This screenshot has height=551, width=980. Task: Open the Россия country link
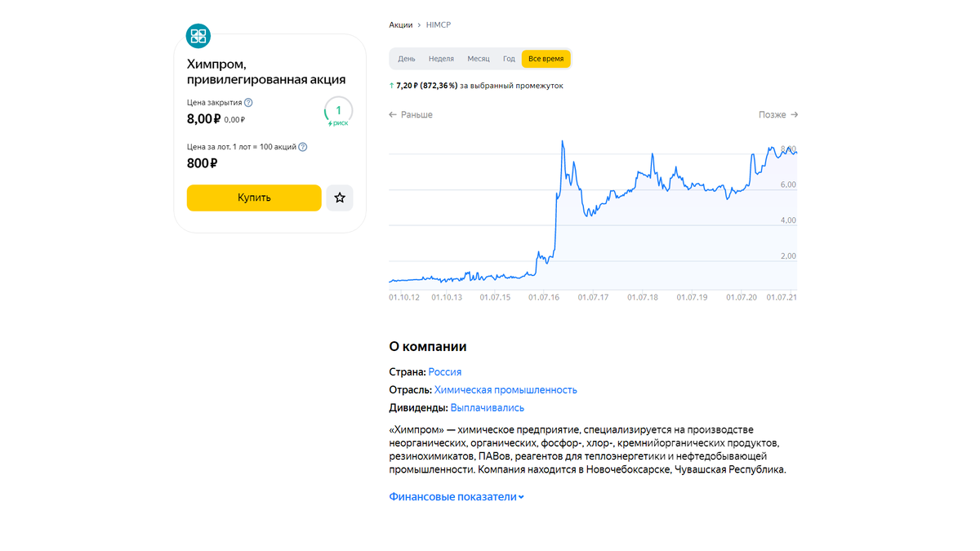tap(445, 372)
